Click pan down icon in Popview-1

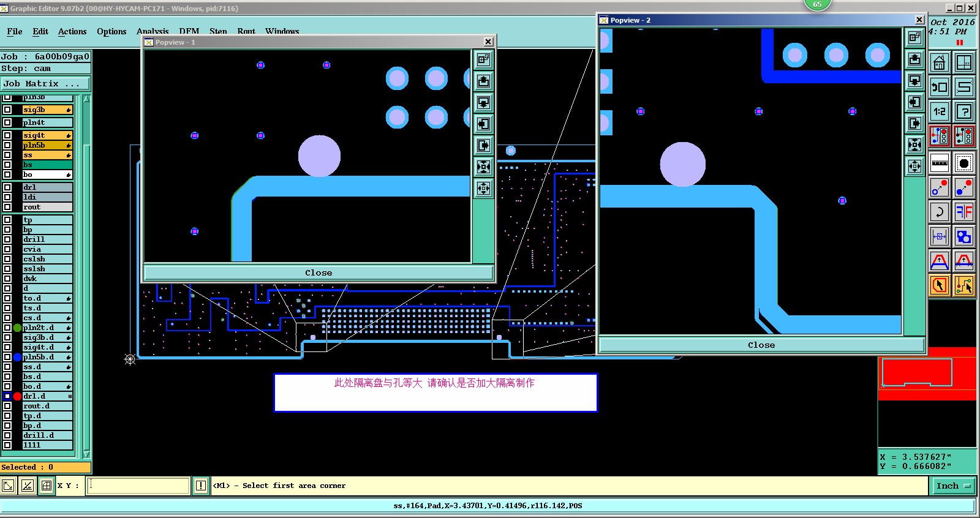(x=483, y=102)
